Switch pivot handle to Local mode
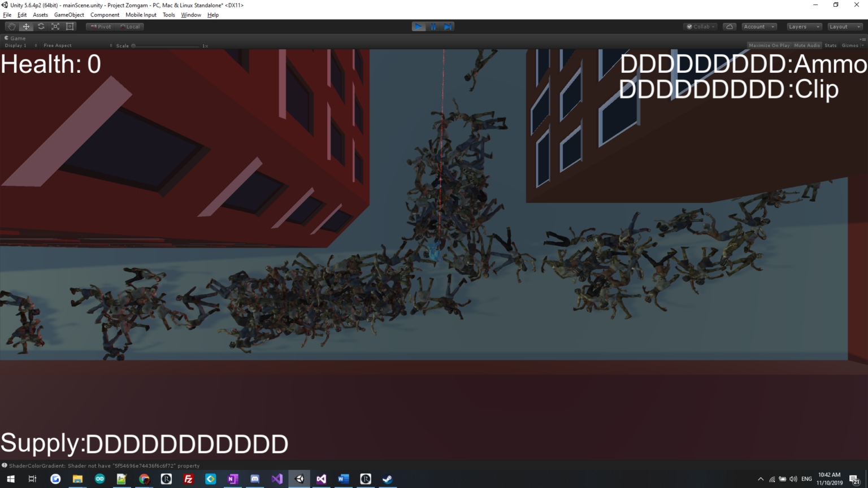The width and height of the screenshot is (868, 488). tap(131, 26)
